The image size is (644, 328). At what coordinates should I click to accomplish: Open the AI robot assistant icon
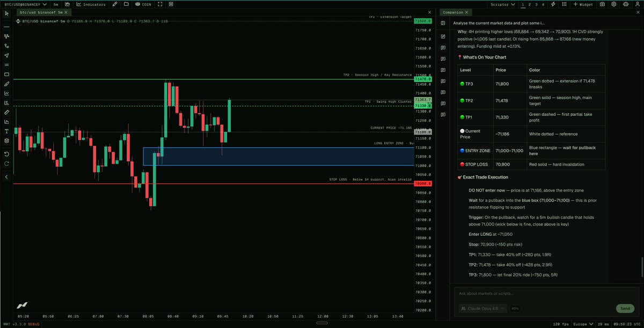tap(625, 4)
